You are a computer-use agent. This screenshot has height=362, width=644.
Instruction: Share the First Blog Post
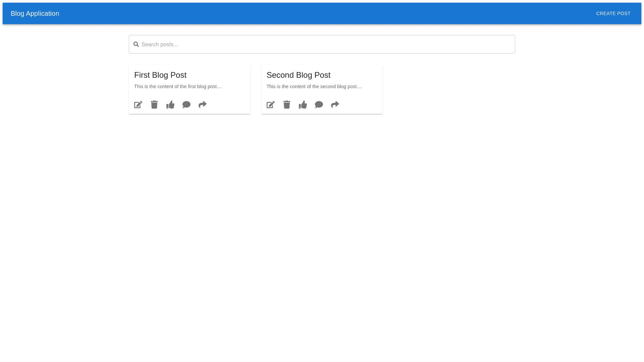click(x=203, y=105)
